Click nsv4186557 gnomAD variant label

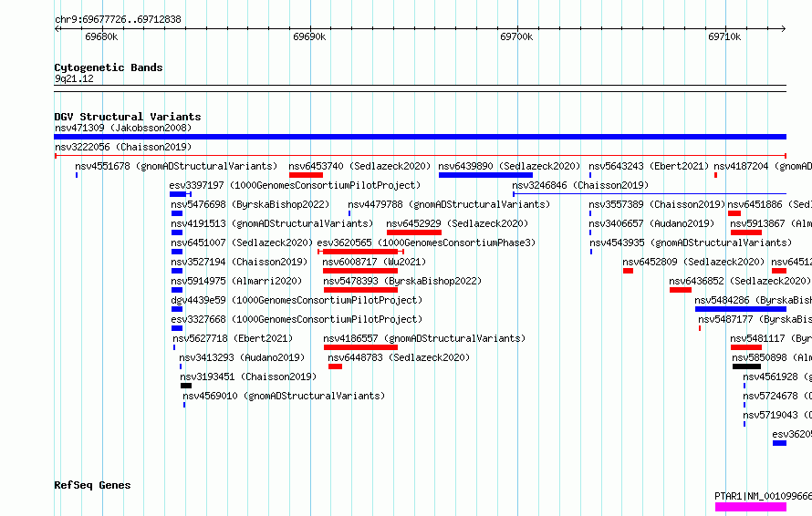(x=424, y=338)
